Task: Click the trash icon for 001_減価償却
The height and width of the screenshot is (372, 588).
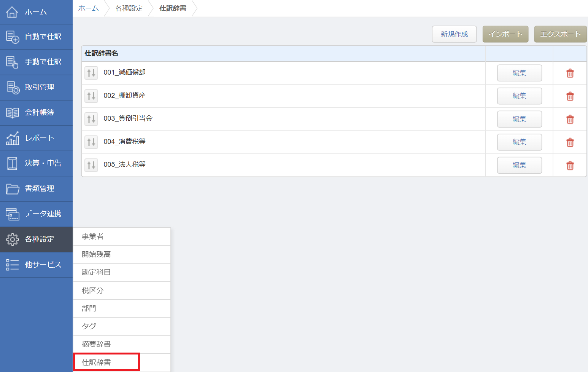Action: (570, 73)
